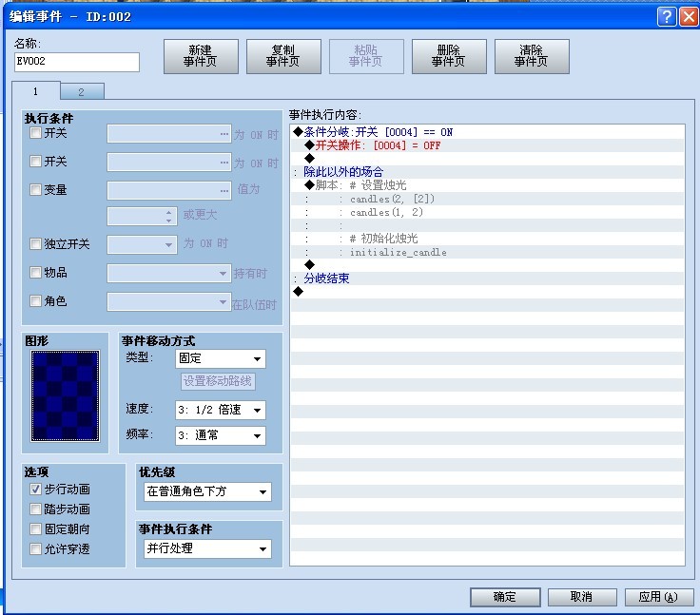Image resolution: width=700 pixels, height=615 pixels.
Task: Check the 固定朝向 option
Action: pos(35,529)
